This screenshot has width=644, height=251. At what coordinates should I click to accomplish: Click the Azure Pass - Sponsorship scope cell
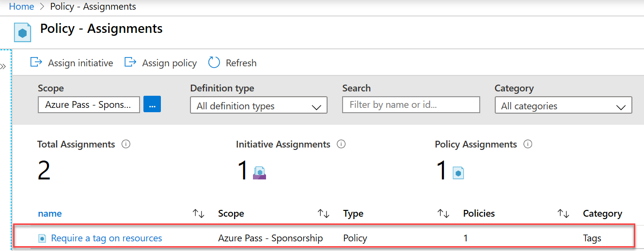[270, 238]
